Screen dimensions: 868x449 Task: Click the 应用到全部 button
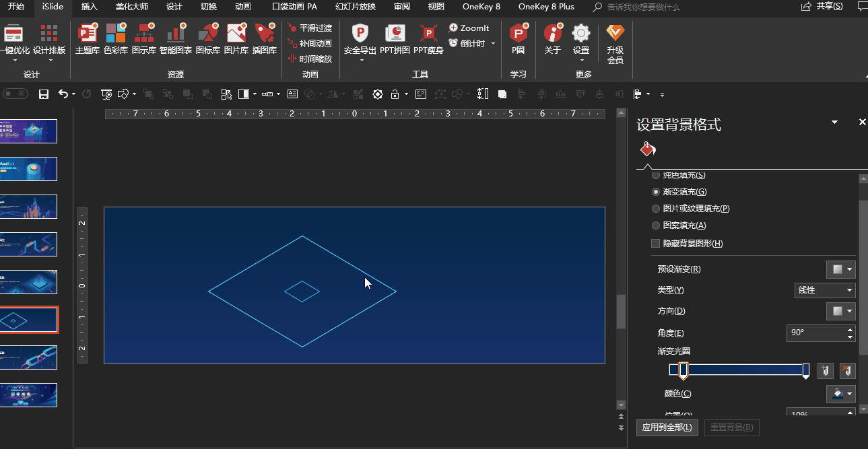click(667, 427)
